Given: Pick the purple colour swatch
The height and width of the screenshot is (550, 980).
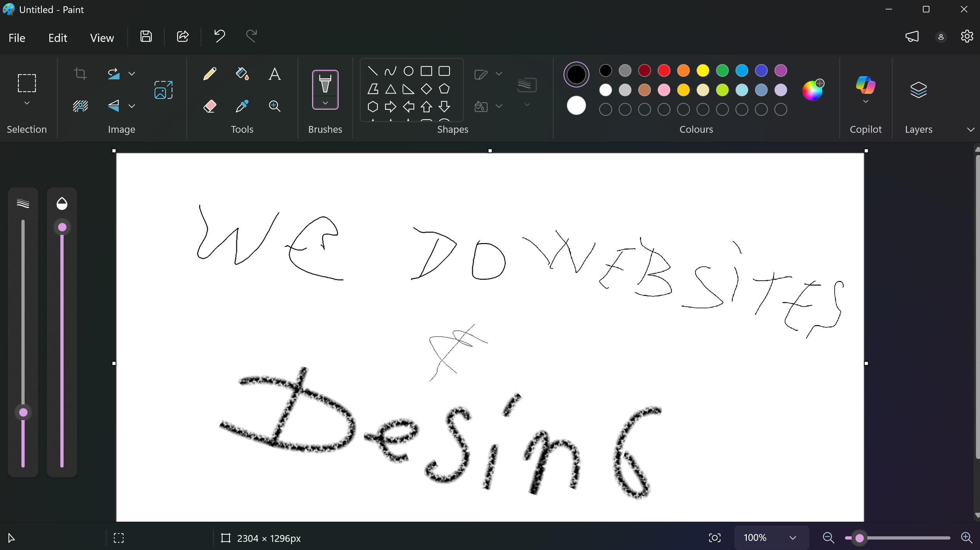Looking at the screenshot, I should [780, 71].
